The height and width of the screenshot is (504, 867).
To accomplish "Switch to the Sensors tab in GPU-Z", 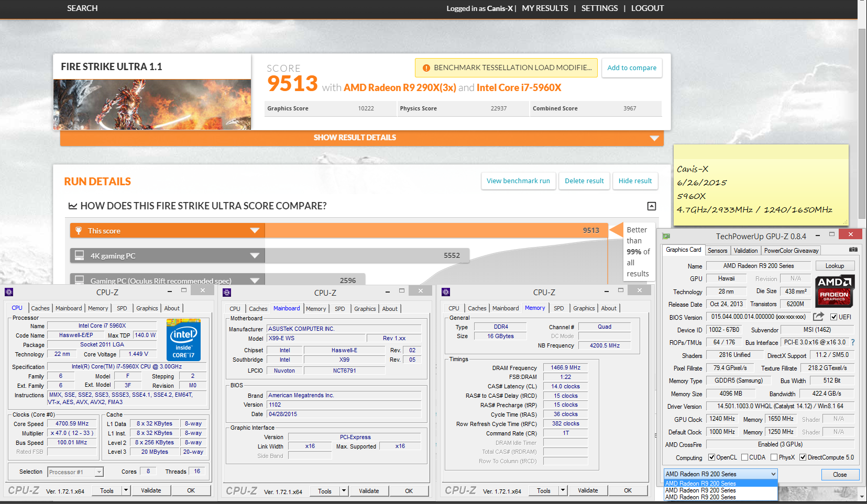I will [x=717, y=251].
